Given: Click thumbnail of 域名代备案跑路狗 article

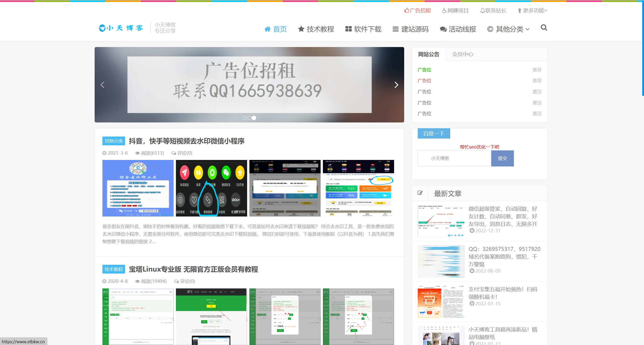Looking at the screenshot, I should tap(441, 261).
